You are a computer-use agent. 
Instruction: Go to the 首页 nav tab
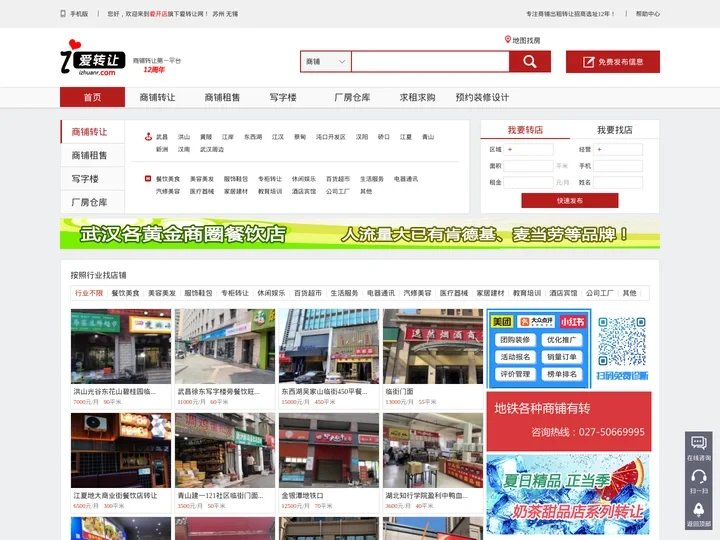(92, 97)
